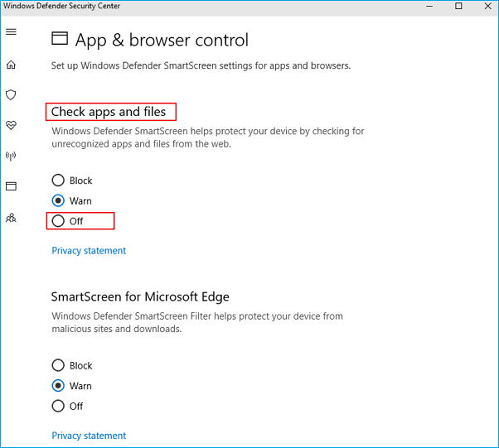Select Block under Check apps and files
The width and height of the screenshot is (499, 448).
pyautogui.click(x=58, y=181)
